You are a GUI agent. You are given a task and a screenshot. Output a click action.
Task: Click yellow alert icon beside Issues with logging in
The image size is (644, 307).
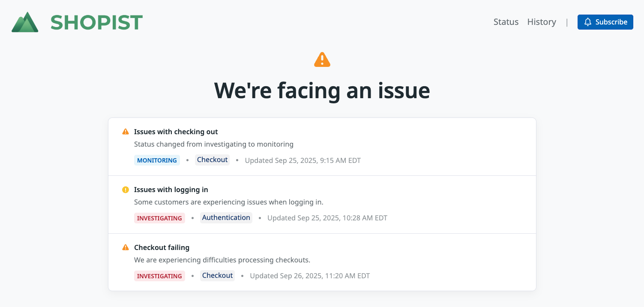click(x=126, y=190)
